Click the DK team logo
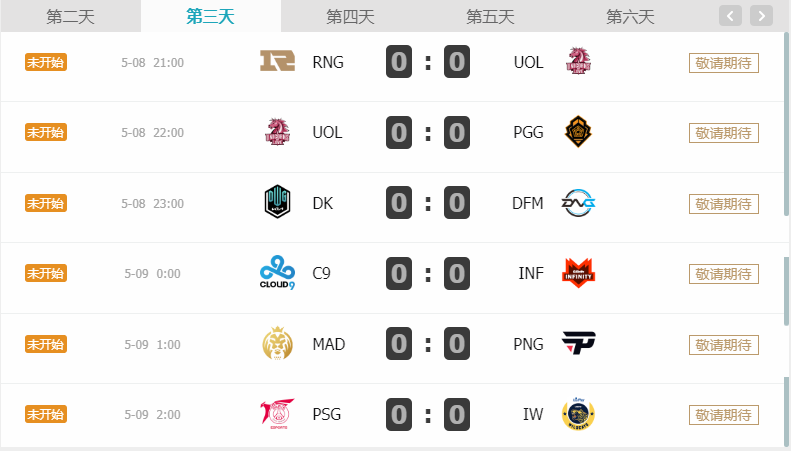Image resolution: width=791 pixels, height=451 pixels. point(277,203)
